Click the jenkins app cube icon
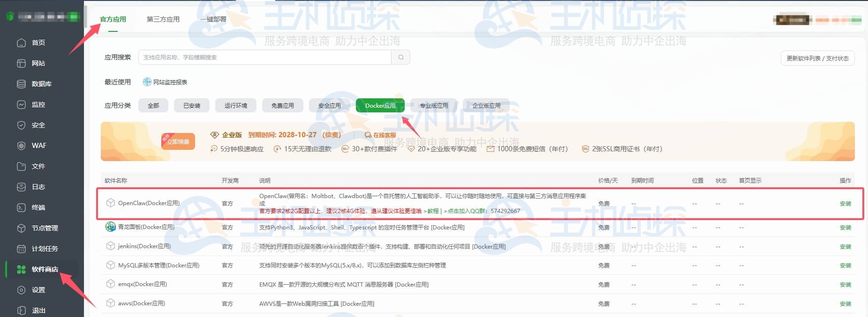 tap(111, 246)
